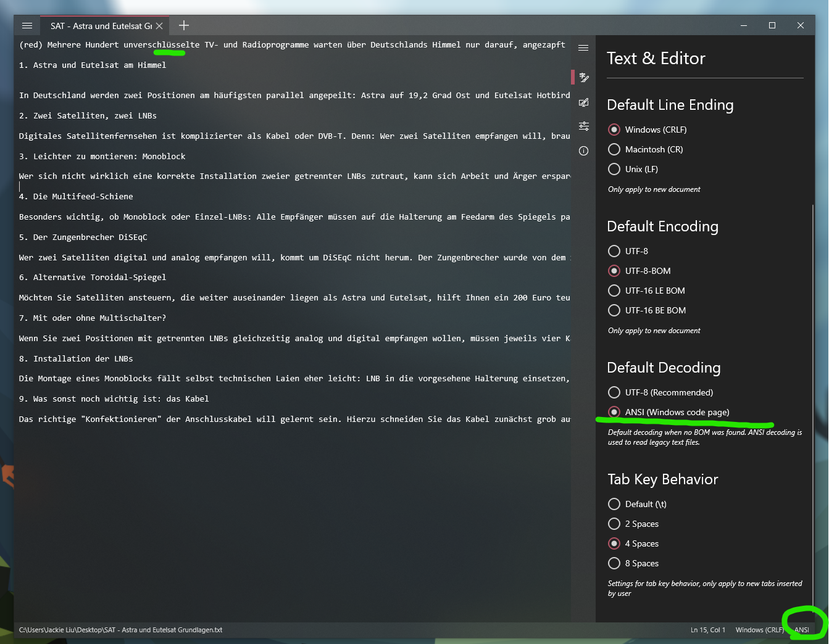Viewport: 829px width, 644px height.
Task: Open a new tab with the plus button
Action: click(x=183, y=25)
